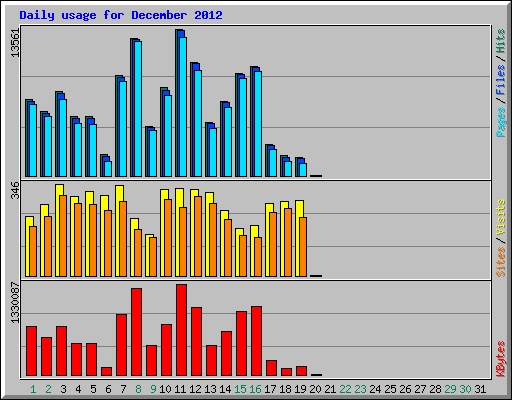Click day label 30 on the x-axis
Image resolution: width=512 pixels, height=400 pixels.
[465, 389]
